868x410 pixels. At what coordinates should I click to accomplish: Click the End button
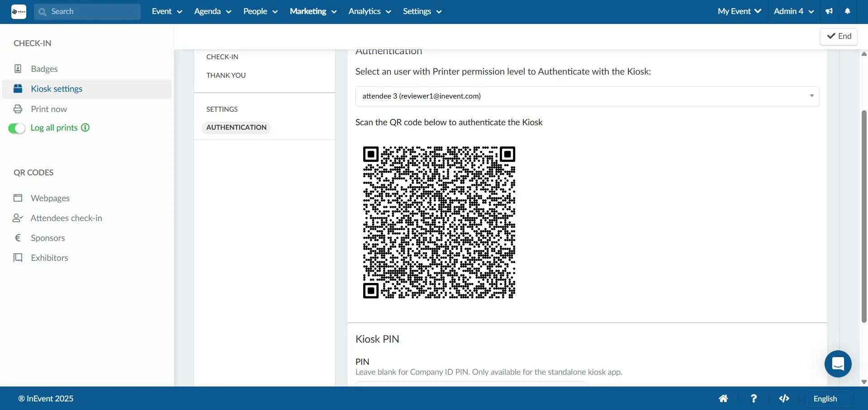[839, 36]
